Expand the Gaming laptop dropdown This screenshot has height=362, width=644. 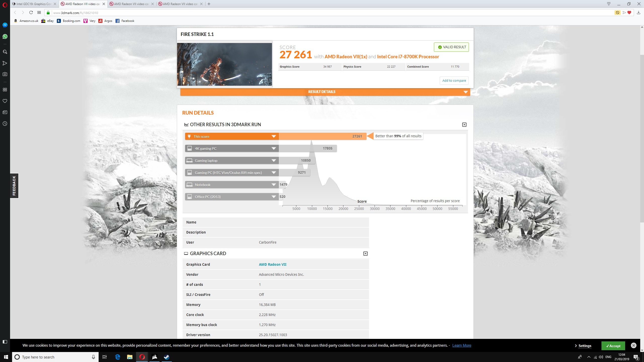pos(274,161)
